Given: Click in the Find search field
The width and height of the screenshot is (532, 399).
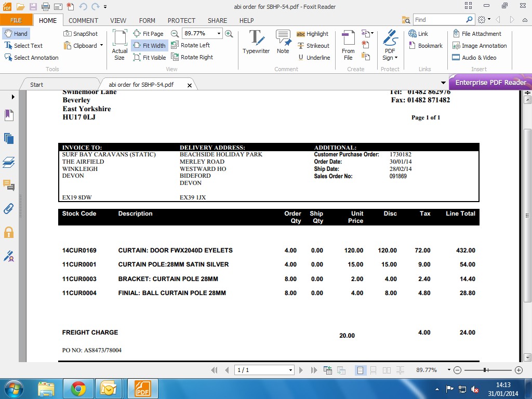Looking at the screenshot, I should tap(439, 20).
